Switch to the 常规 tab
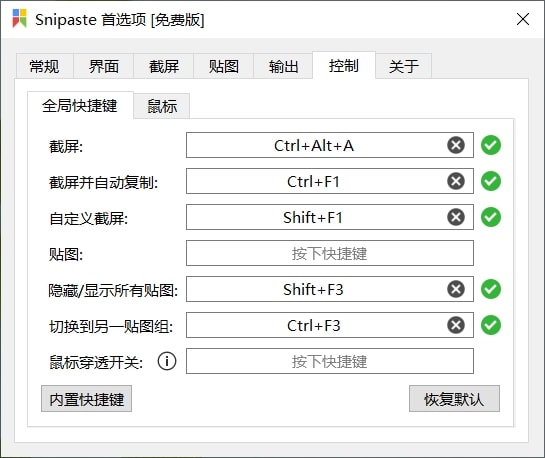Viewport: 545px width, 458px height. point(44,66)
